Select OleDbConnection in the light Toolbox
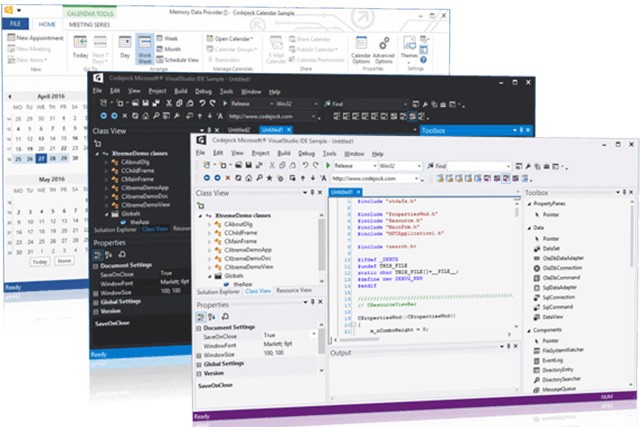The image size is (640, 427). [x=562, y=268]
